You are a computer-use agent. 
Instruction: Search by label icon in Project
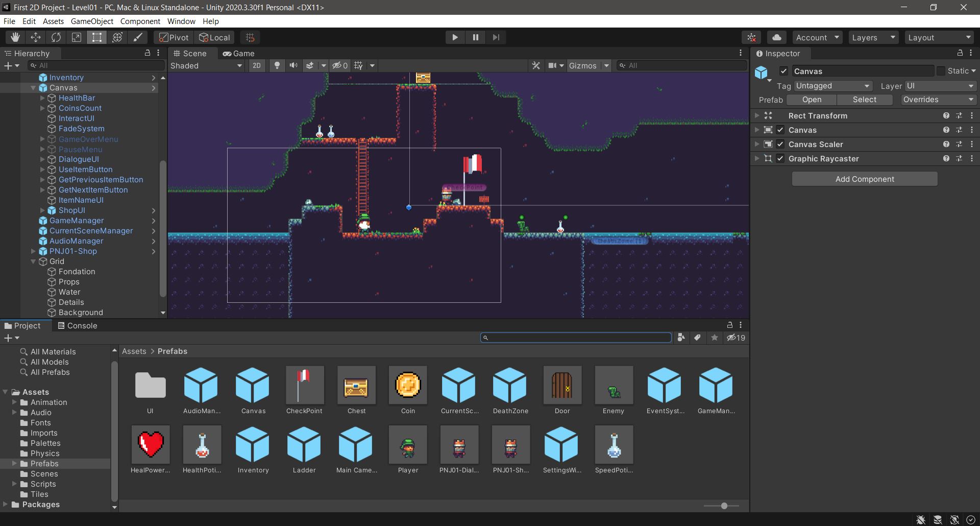(x=698, y=338)
